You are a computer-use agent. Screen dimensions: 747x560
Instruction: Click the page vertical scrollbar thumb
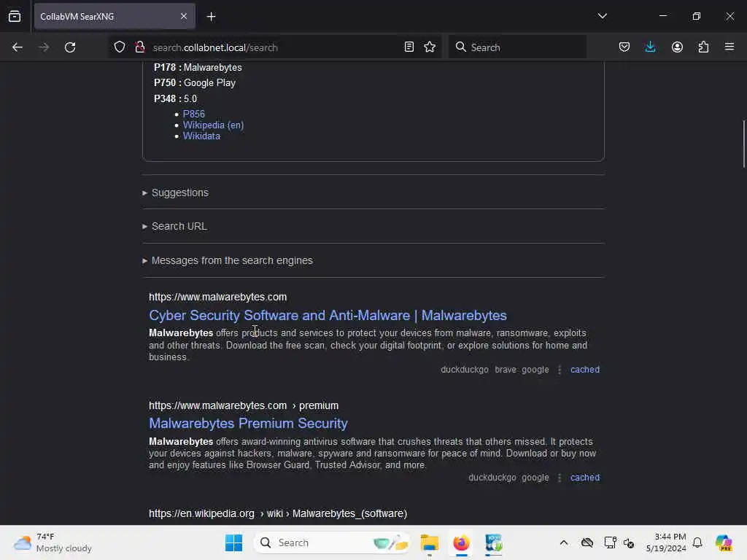743,144
